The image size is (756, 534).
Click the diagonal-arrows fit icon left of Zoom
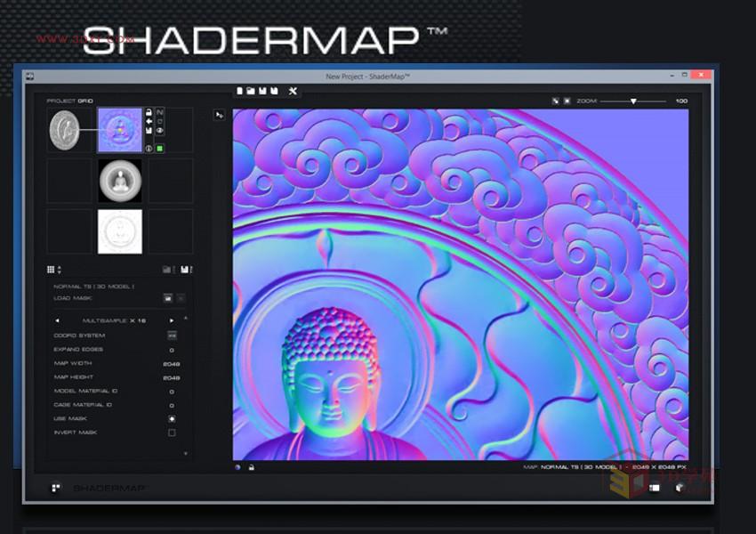coord(556,101)
